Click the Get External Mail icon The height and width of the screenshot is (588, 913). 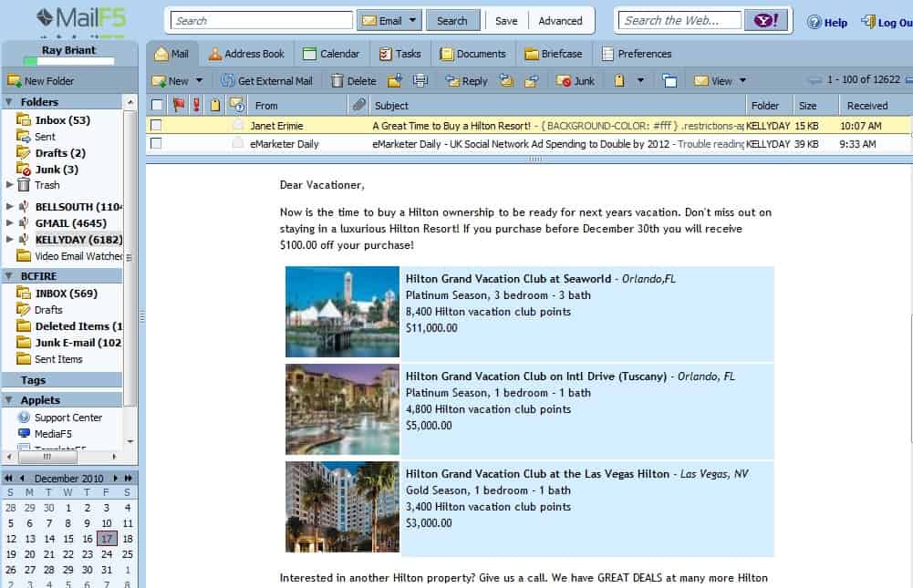227,81
